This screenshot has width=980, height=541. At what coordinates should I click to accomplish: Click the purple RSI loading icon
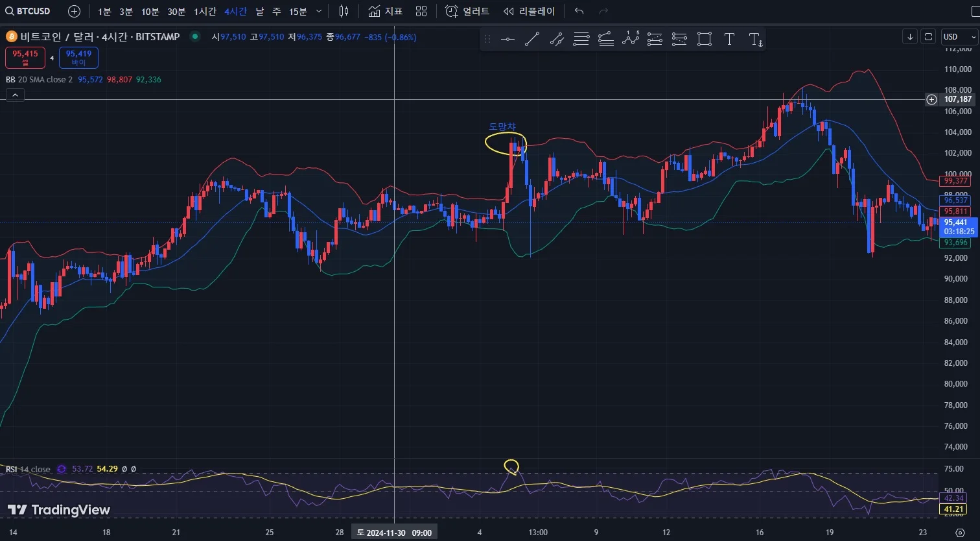point(62,469)
